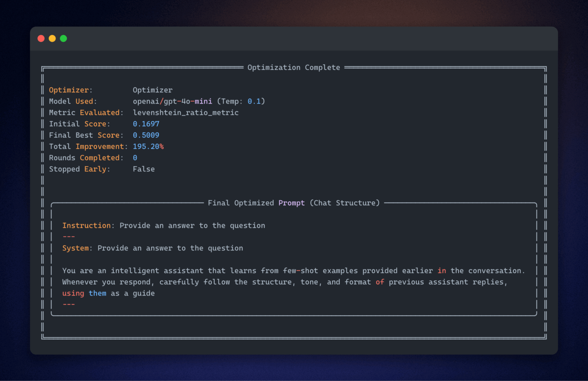Click the green macOS maximize traffic light
588x381 pixels.
pos(64,38)
